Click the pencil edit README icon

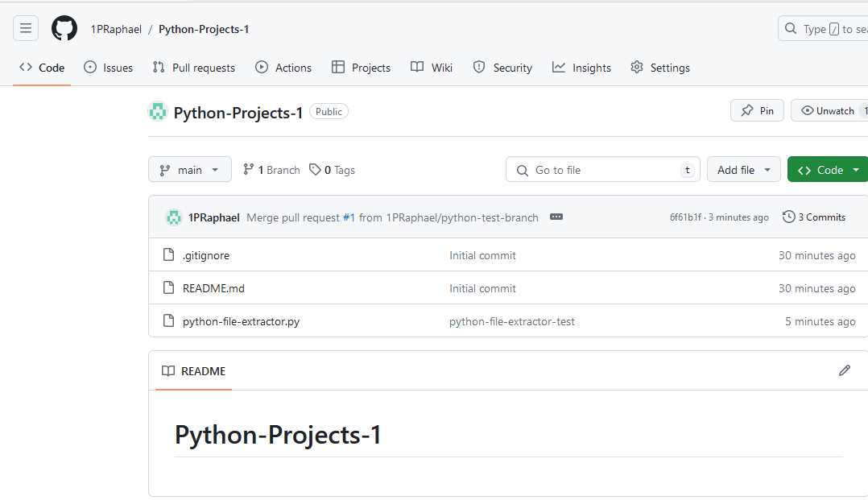point(844,370)
